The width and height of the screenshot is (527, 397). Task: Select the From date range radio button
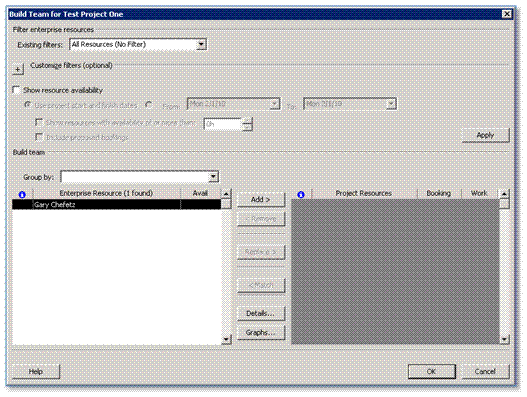pos(149,105)
